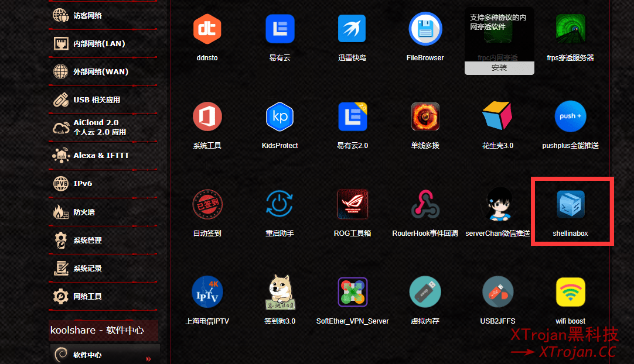634x364 pixels.
Task: Open 外部网络(WAN) sidebar menu
Action: 100,72
